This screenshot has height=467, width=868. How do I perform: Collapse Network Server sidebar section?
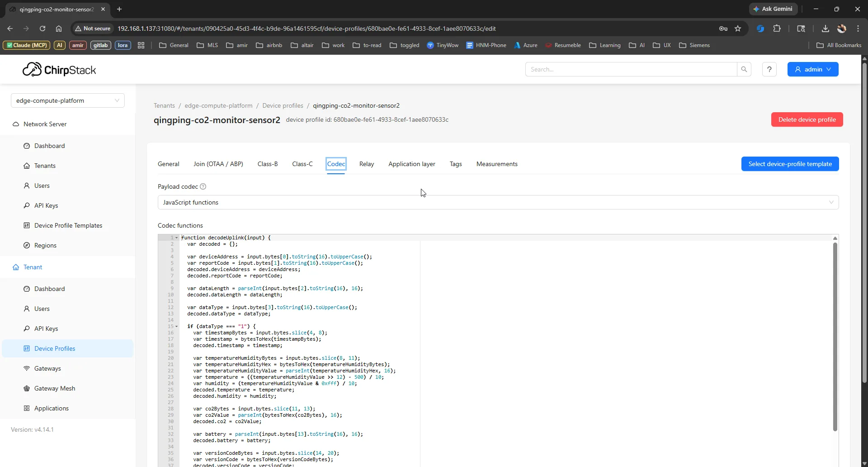tap(45, 124)
